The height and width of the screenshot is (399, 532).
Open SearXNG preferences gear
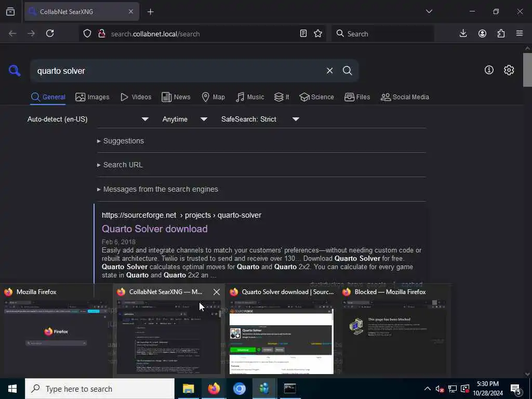coord(509,70)
